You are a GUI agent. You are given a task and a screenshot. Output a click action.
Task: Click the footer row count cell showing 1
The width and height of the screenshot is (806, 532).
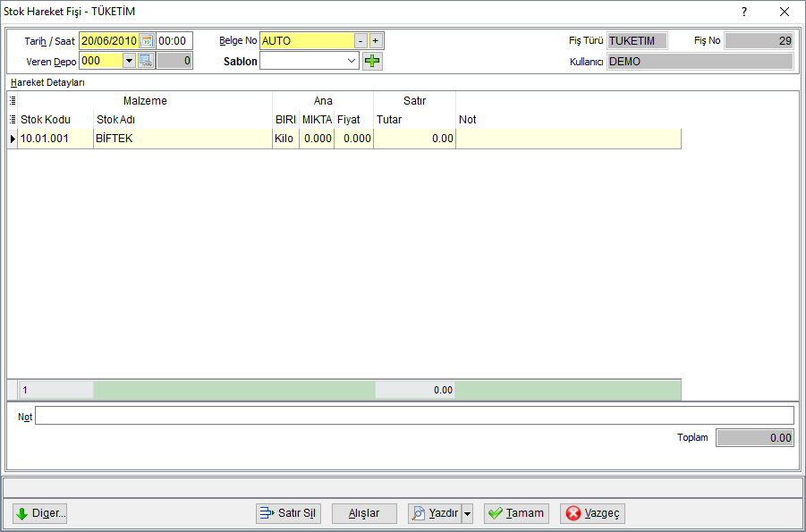[55, 390]
